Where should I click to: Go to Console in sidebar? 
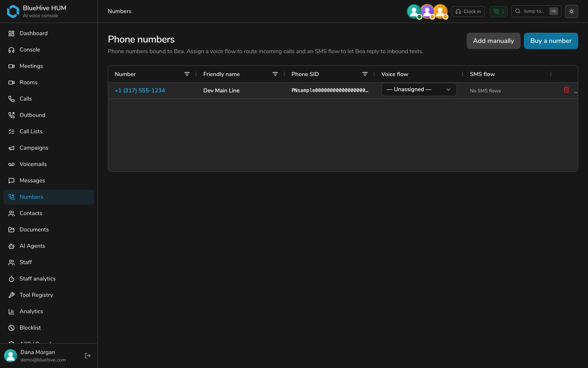point(49,50)
